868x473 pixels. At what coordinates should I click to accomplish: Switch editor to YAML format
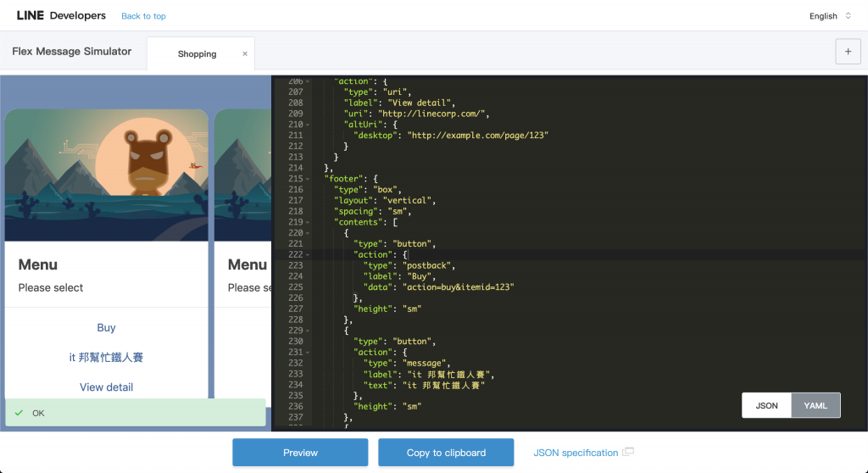(x=815, y=405)
